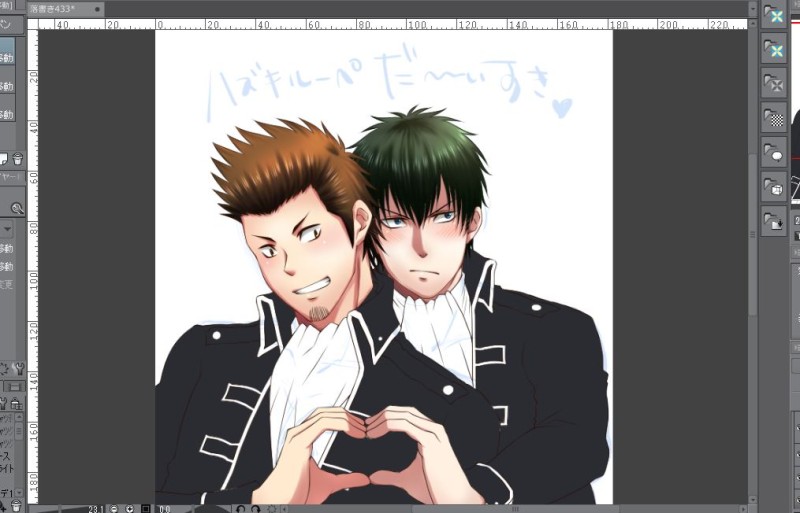Open the first color pattern material folder
The image size is (800, 513).
coord(774,15)
